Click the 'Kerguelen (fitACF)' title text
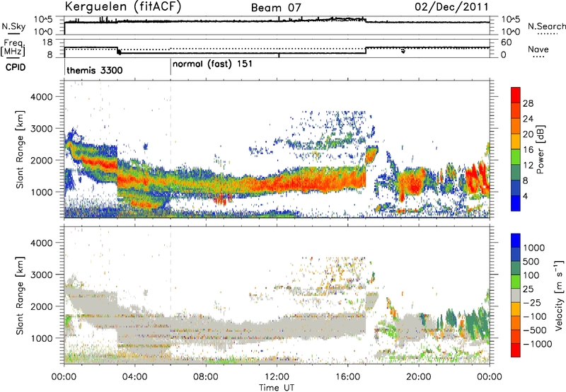Viewport: 566px width, 392px height. (x=122, y=7)
